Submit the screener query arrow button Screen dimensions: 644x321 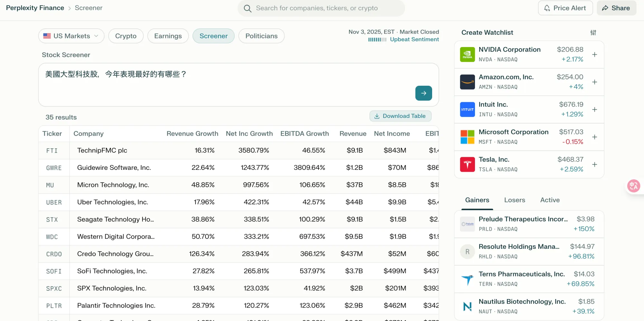(423, 93)
